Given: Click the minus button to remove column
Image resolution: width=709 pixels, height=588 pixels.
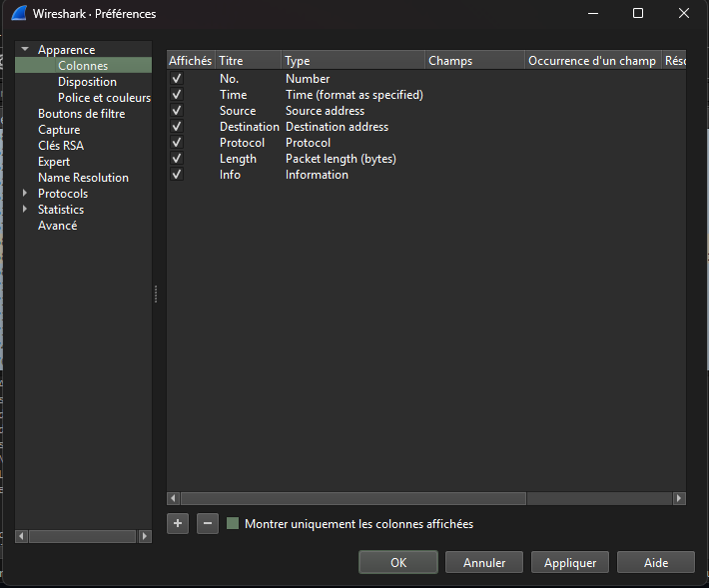Looking at the screenshot, I should point(207,523).
